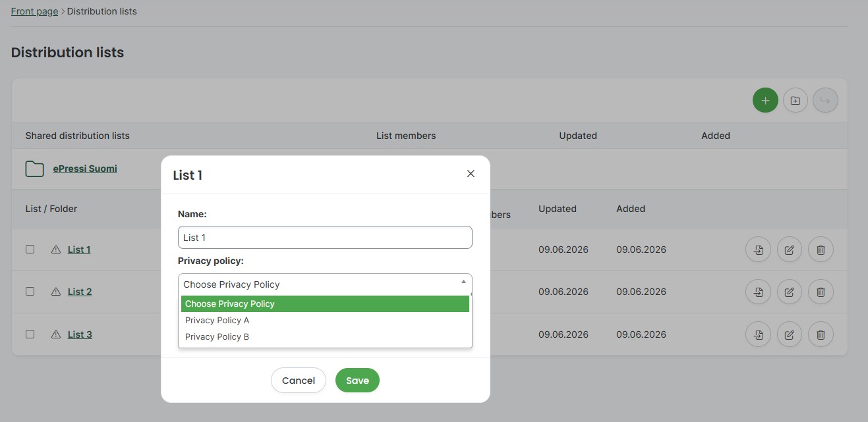Viewport: 868px width, 422px height.
Task: Click into the Name input field
Action: tap(325, 238)
